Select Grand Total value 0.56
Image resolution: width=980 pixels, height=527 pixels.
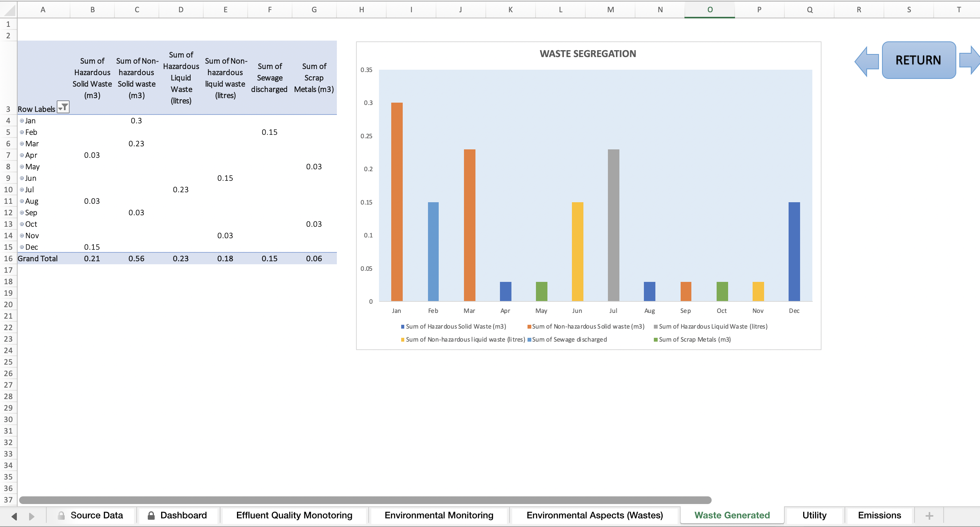click(137, 259)
